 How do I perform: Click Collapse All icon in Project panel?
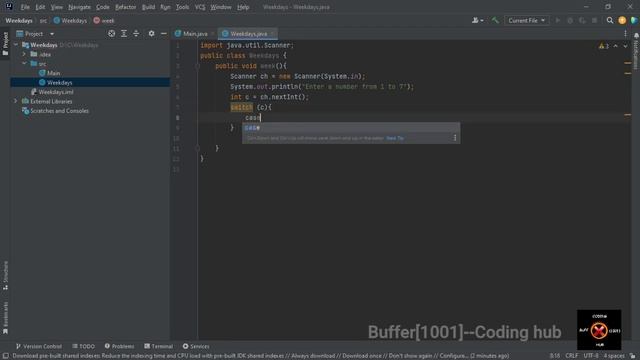(136, 33)
